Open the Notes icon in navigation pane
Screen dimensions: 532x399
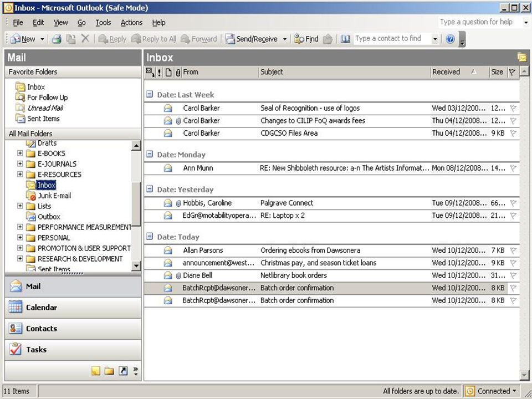pos(96,371)
